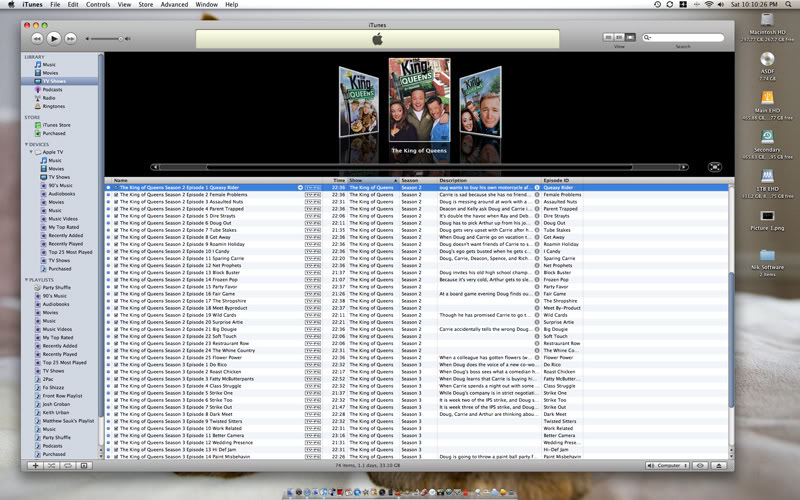
Task: Click the Play button
Action: click(x=54, y=38)
